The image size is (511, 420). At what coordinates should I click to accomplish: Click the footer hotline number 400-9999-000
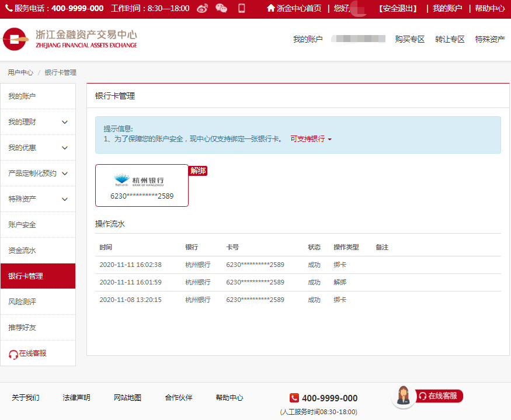click(x=329, y=398)
